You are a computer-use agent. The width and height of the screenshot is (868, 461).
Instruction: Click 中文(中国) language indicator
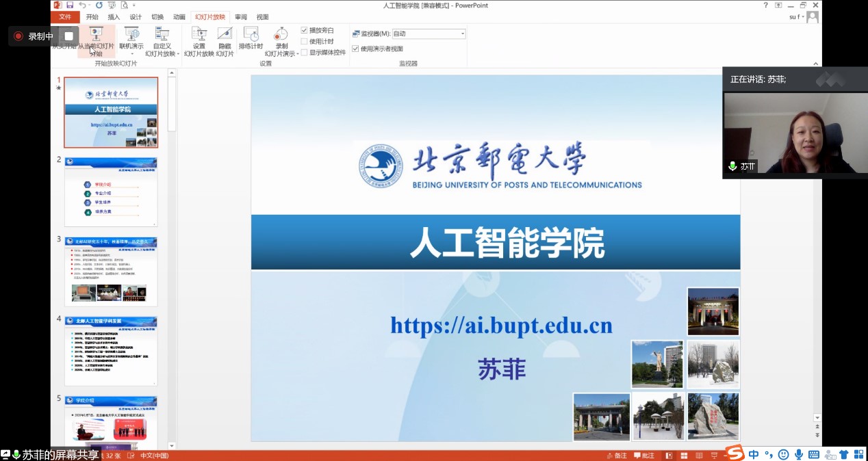154,456
